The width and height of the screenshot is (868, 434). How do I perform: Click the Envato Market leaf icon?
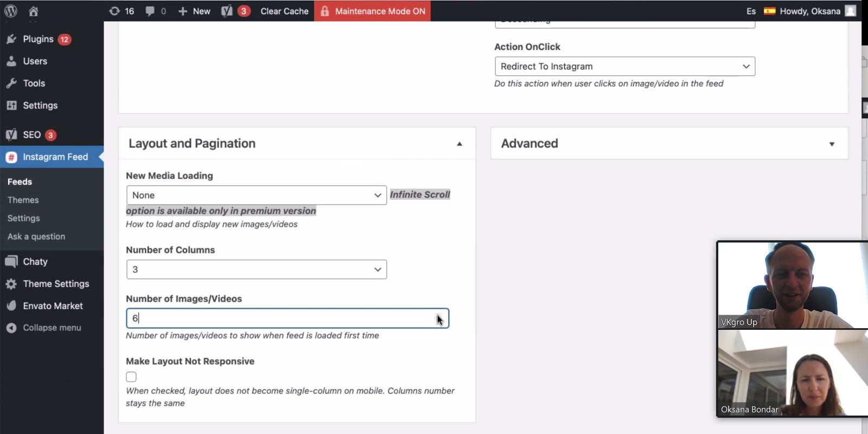click(x=11, y=306)
